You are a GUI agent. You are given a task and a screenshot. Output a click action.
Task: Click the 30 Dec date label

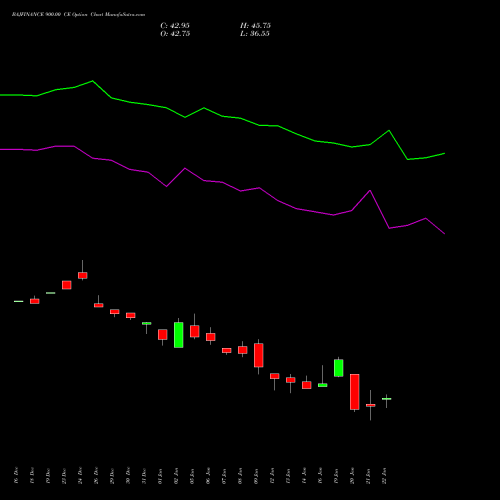pyautogui.click(x=128, y=476)
